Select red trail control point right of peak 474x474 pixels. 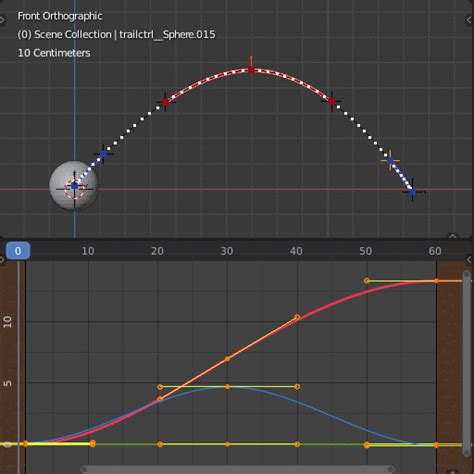[x=331, y=101]
